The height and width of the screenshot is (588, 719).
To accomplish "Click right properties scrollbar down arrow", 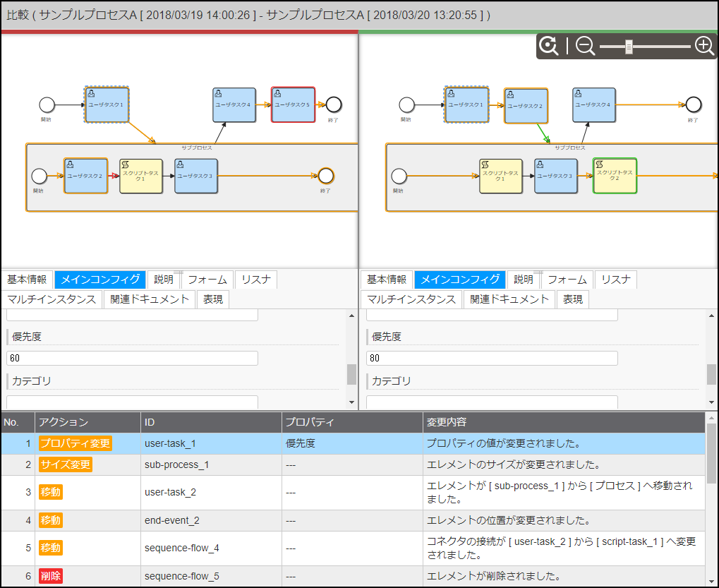I will pos(712,402).
